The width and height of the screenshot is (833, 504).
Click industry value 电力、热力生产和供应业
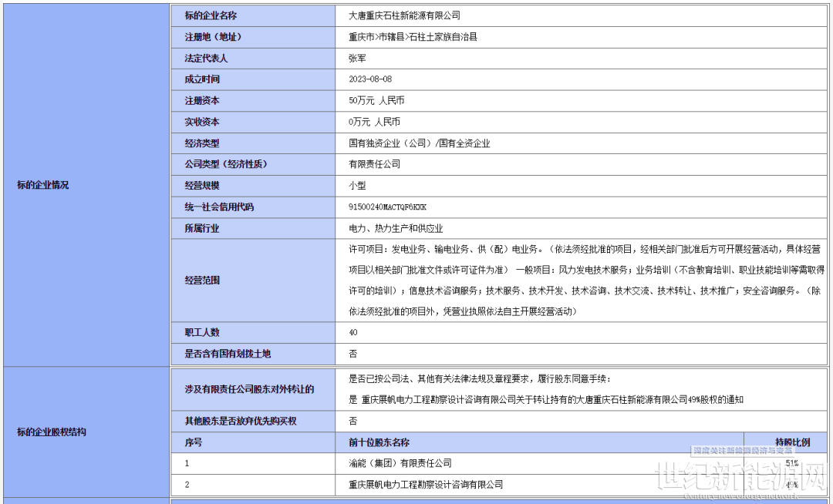pyautogui.click(x=396, y=229)
